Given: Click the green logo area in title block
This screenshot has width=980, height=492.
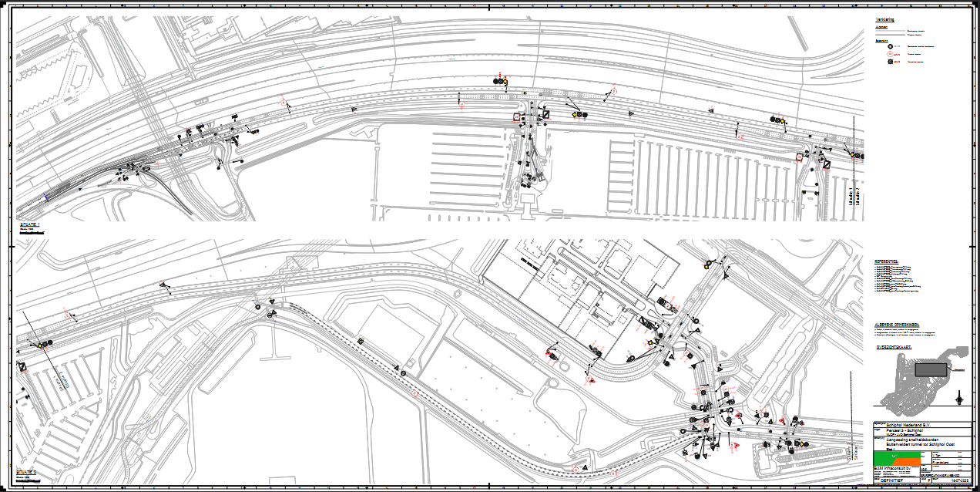Looking at the screenshot, I should tap(886, 453).
